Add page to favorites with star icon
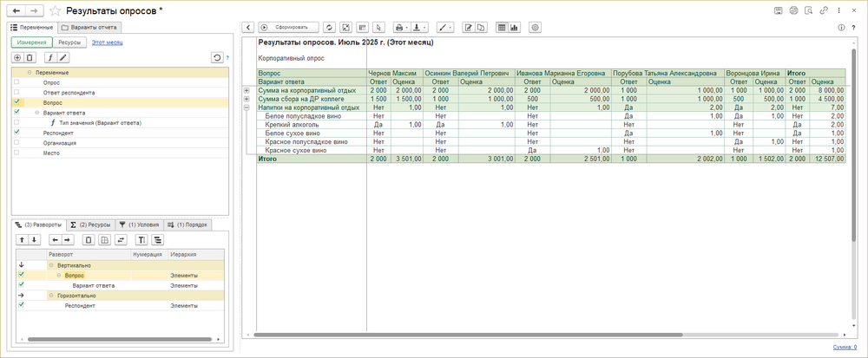 pos(56,10)
